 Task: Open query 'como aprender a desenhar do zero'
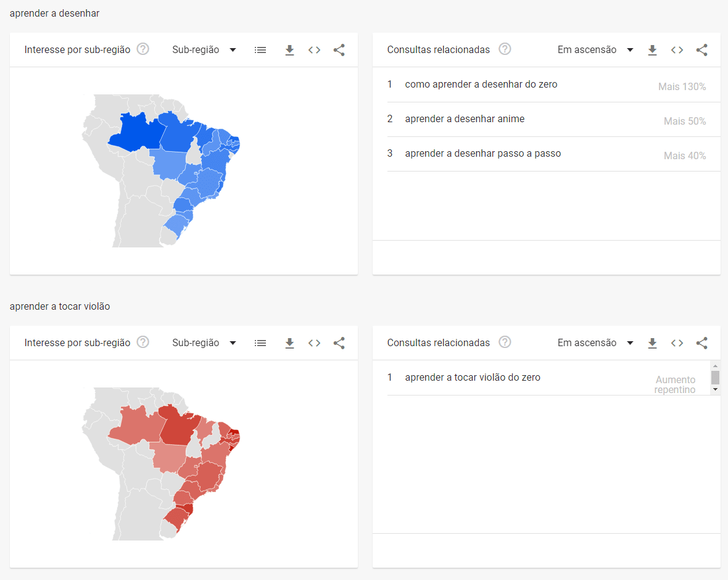481,85
